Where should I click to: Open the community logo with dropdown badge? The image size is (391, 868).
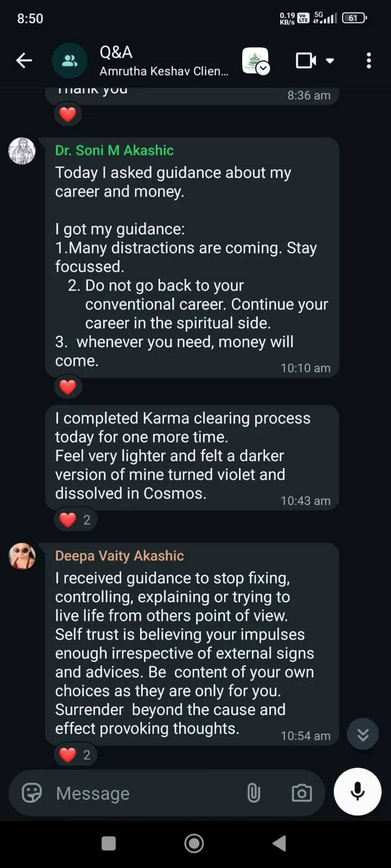coord(255,60)
